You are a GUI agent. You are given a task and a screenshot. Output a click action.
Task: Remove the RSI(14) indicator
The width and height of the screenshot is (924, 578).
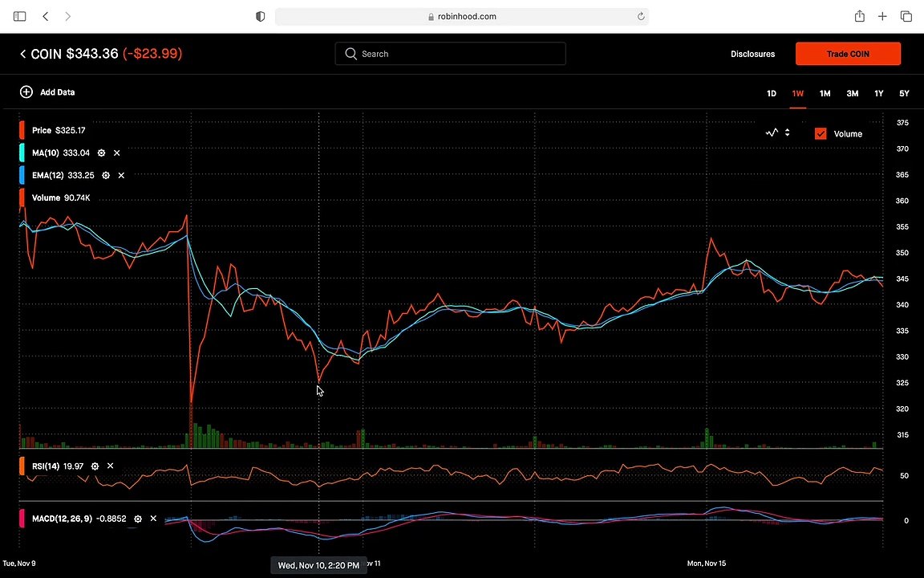pyautogui.click(x=110, y=466)
